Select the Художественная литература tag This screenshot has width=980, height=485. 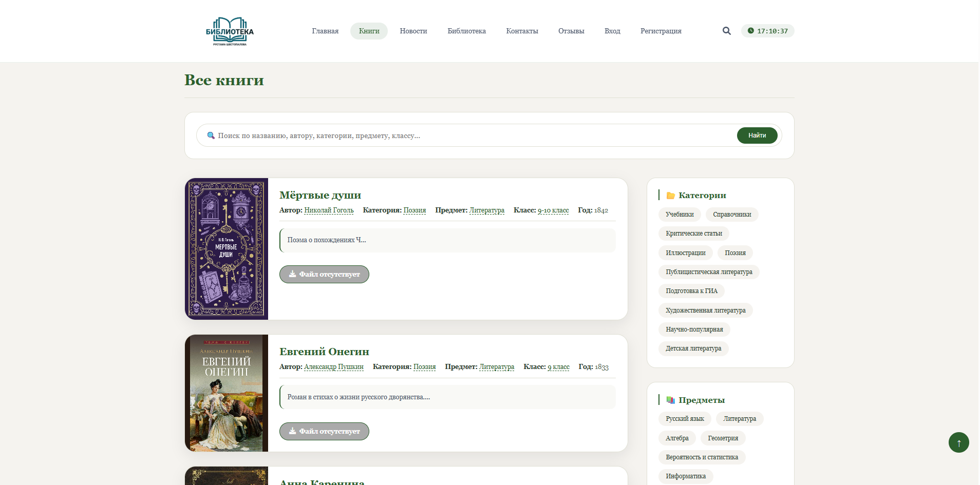706,311
